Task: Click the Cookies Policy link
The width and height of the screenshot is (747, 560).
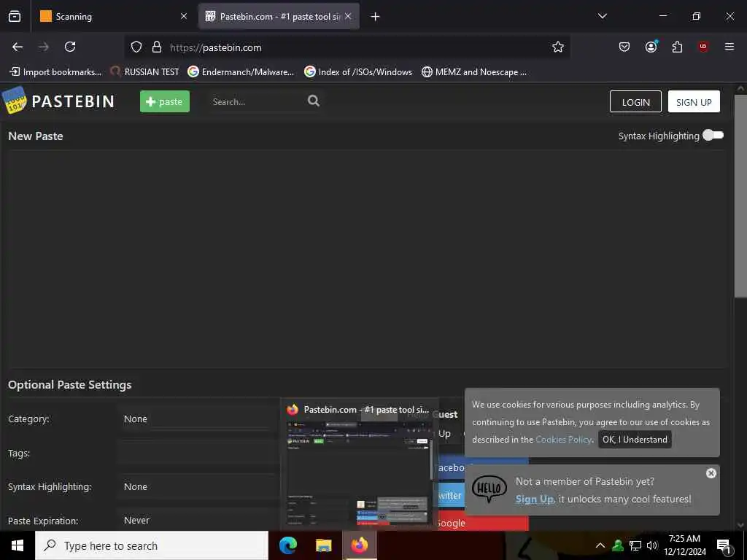Action: click(x=563, y=440)
